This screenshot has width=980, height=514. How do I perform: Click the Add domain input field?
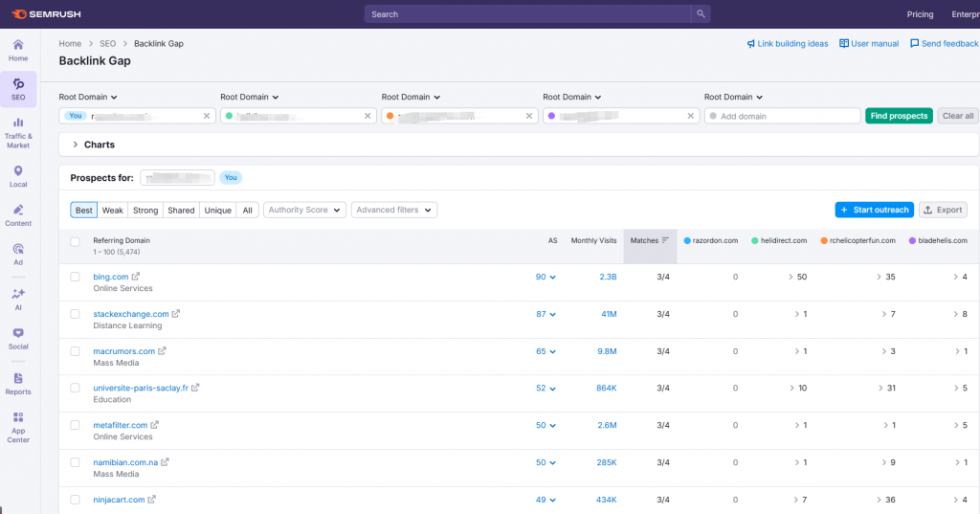pyautogui.click(x=783, y=116)
